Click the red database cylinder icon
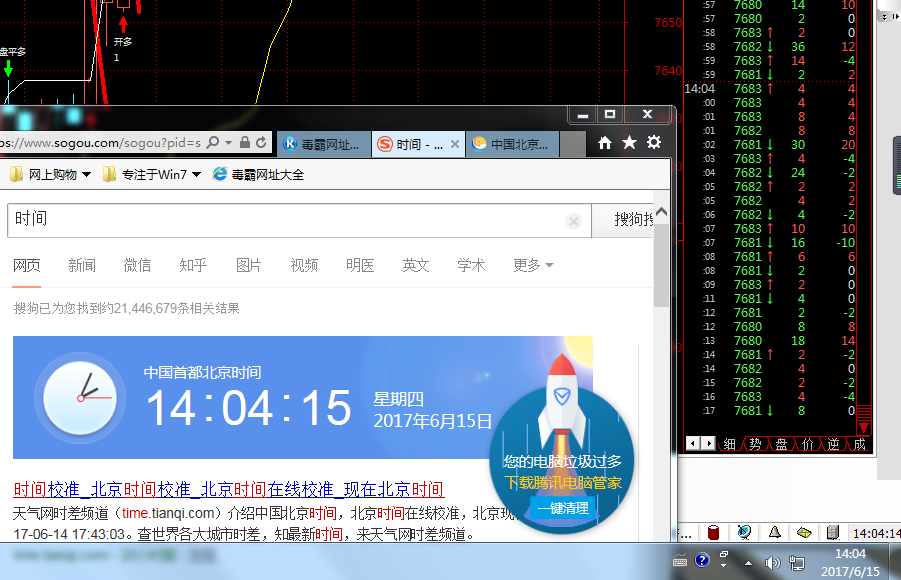This screenshot has height=580, width=901. pos(714,533)
